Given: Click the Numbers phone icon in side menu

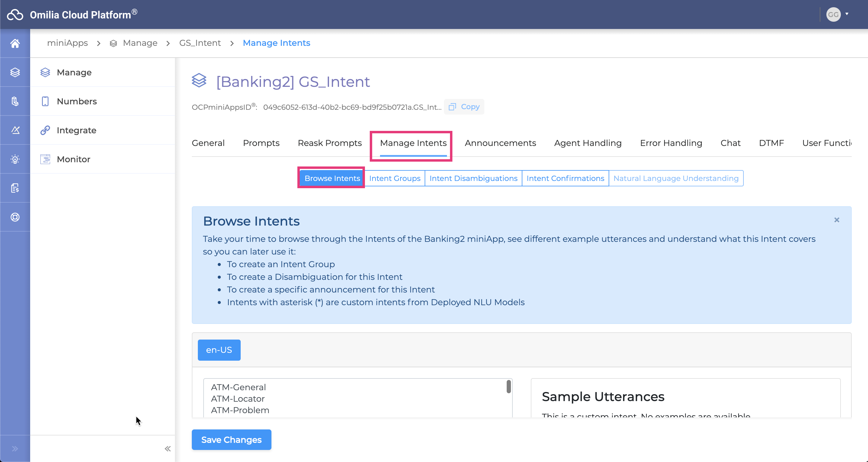Looking at the screenshot, I should [x=45, y=101].
